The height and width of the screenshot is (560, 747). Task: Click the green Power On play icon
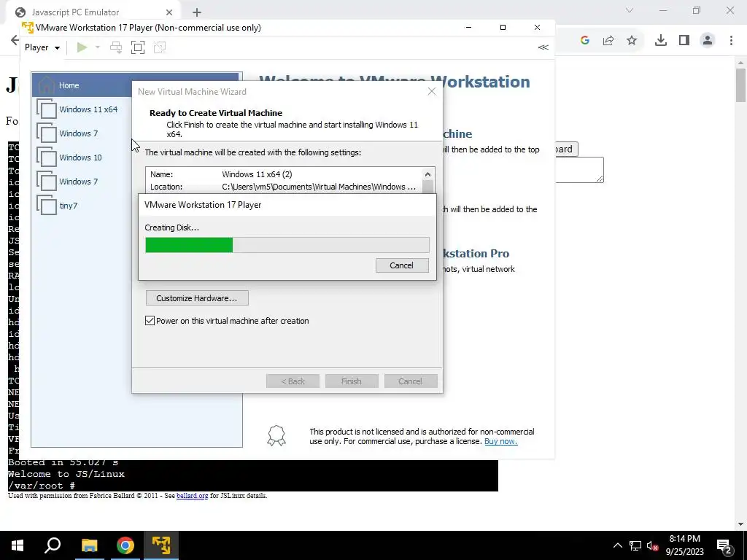pos(82,47)
